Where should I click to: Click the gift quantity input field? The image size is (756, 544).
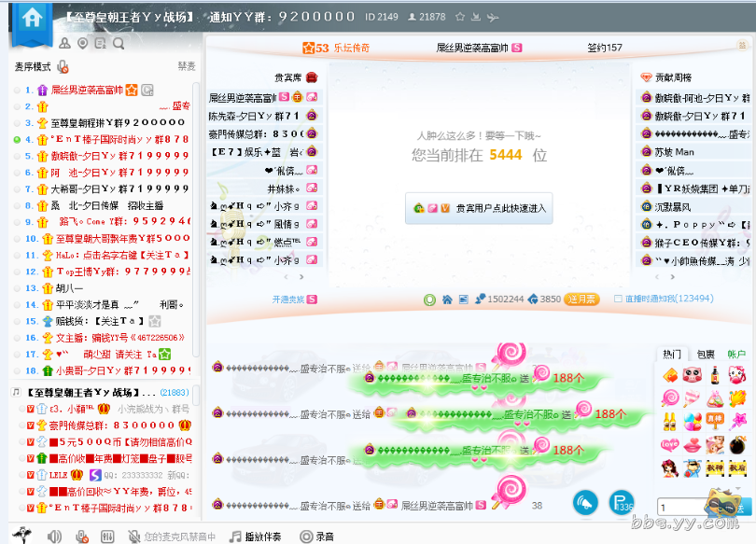681,507
